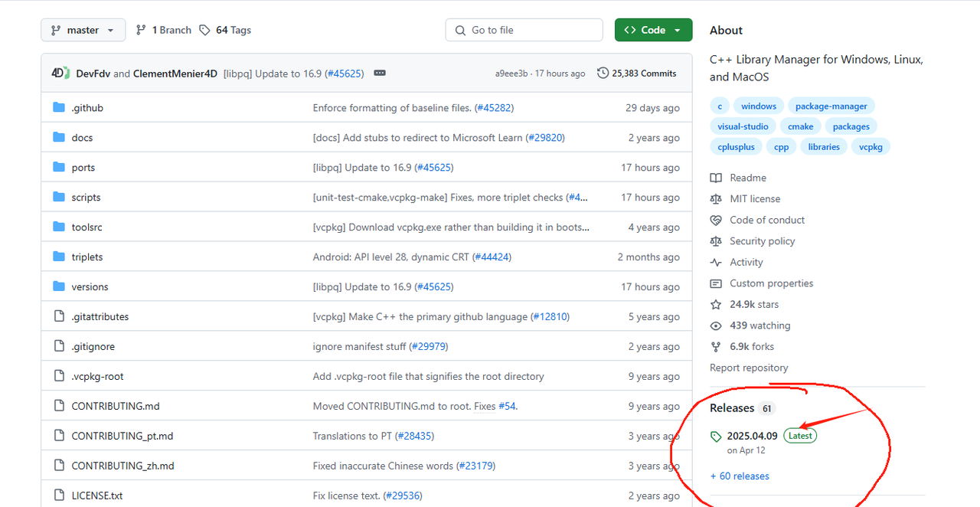This screenshot has width=980, height=507.
Task: Click the Report repository link
Action: (x=749, y=368)
